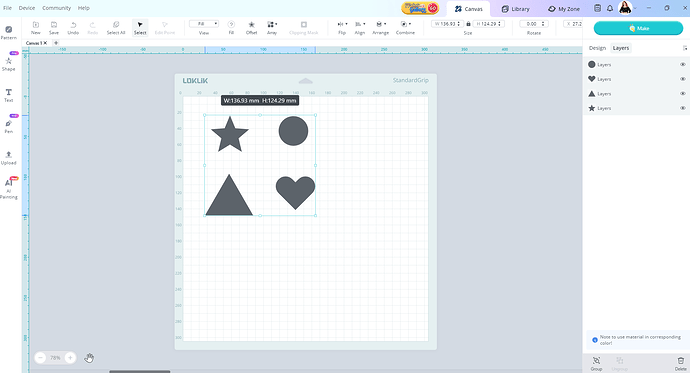The width and height of the screenshot is (690, 373).
Task: Delete the selected layers
Action: pyautogui.click(x=680, y=364)
